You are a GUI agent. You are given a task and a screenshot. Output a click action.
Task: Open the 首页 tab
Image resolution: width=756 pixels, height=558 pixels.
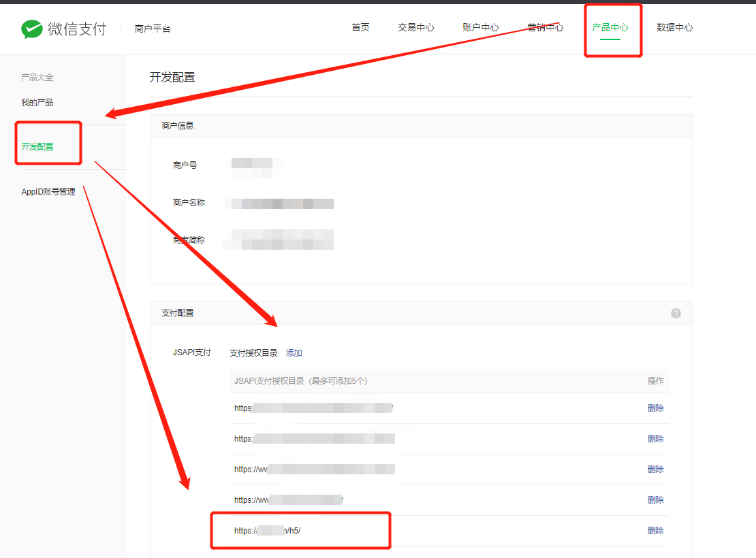coord(360,28)
